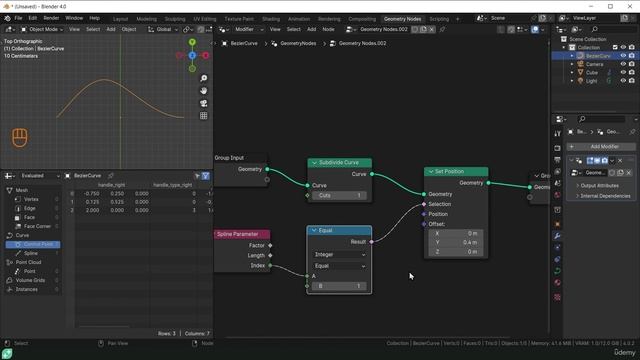Click the green Y axis on navigation gizmo
Viewport: 640px width, 360px height.
[192, 42]
